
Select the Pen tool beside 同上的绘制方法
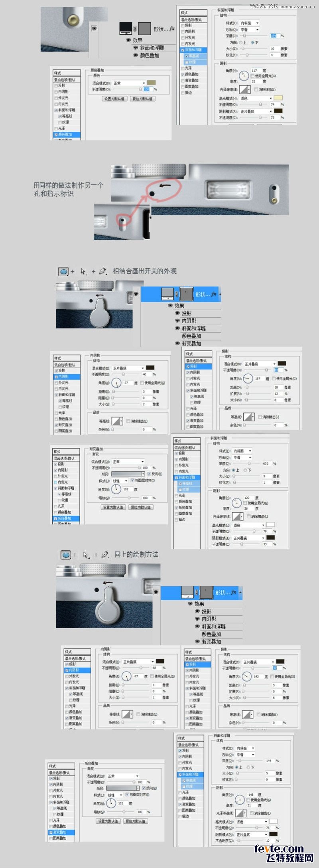tap(105, 555)
